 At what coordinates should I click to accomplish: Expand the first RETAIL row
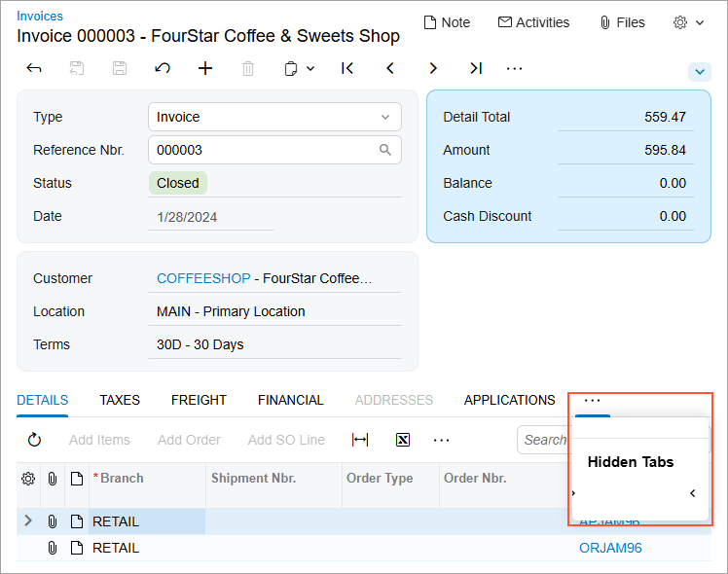(28, 521)
